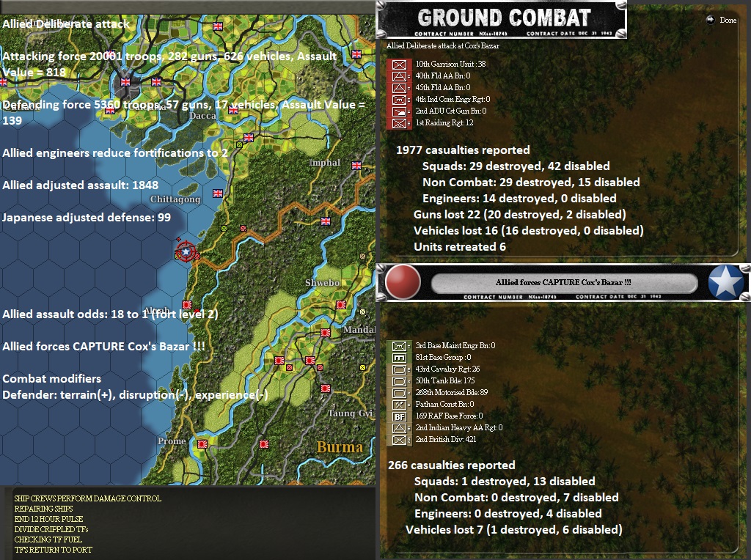Click the Burma region label on map

tap(340, 446)
